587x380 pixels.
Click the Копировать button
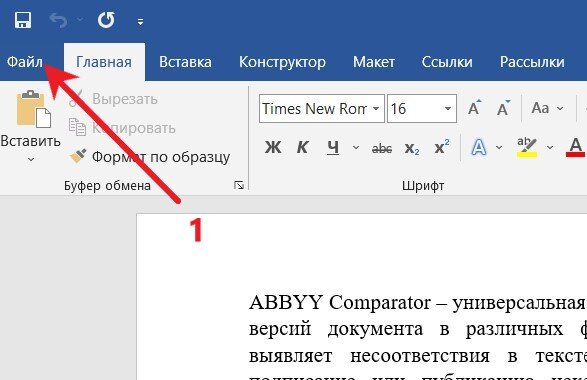pos(122,128)
